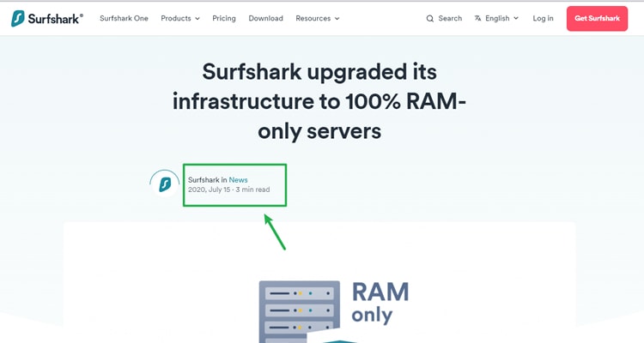Click the chevron next to Resources
Image resolution: width=644 pixels, height=343 pixels.
pos(337,19)
